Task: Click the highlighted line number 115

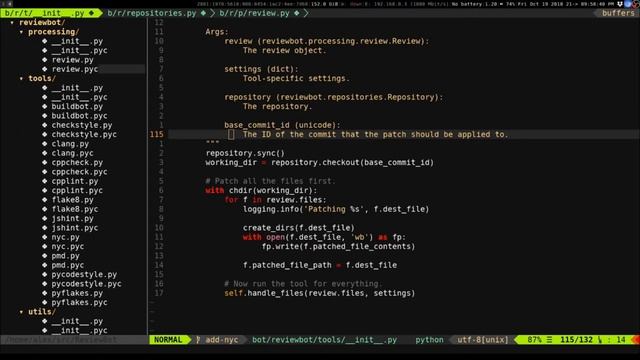Action: tap(156, 134)
